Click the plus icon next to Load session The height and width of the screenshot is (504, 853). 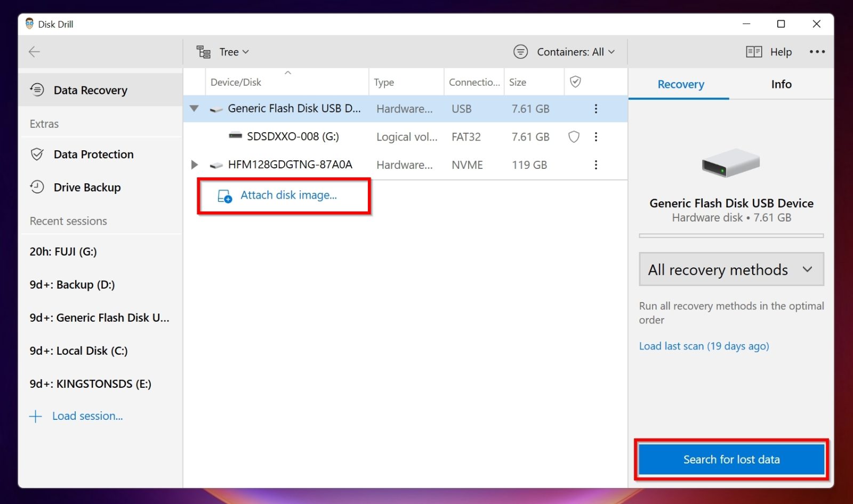tap(35, 416)
